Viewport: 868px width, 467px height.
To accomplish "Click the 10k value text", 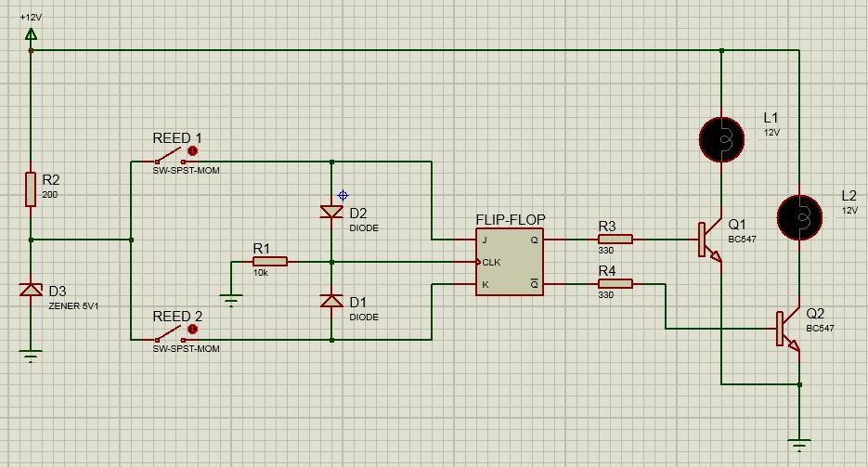I will (261, 273).
